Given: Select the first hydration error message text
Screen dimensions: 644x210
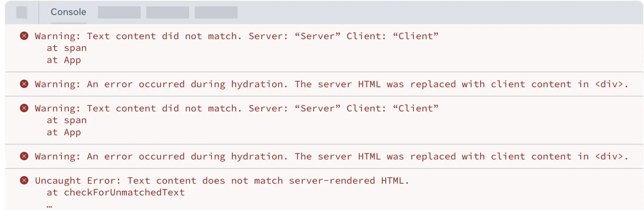Looking at the screenshot, I should (x=331, y=84).
